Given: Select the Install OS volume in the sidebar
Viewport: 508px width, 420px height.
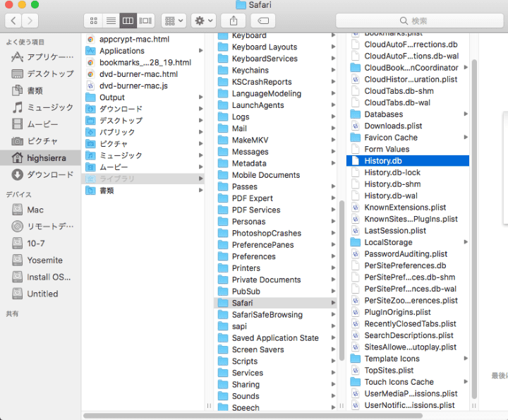Looking at the screenshot, I should [40, 277].
